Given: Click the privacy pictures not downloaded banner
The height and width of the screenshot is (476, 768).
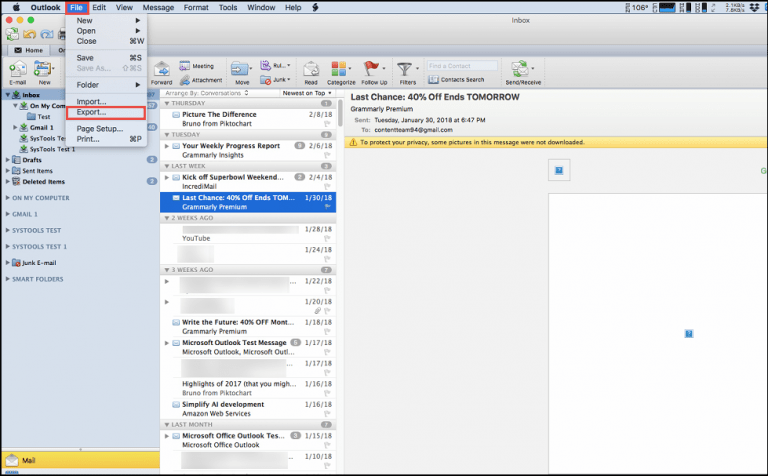Looking at the screenshot, I should click(x=556, y=142).
